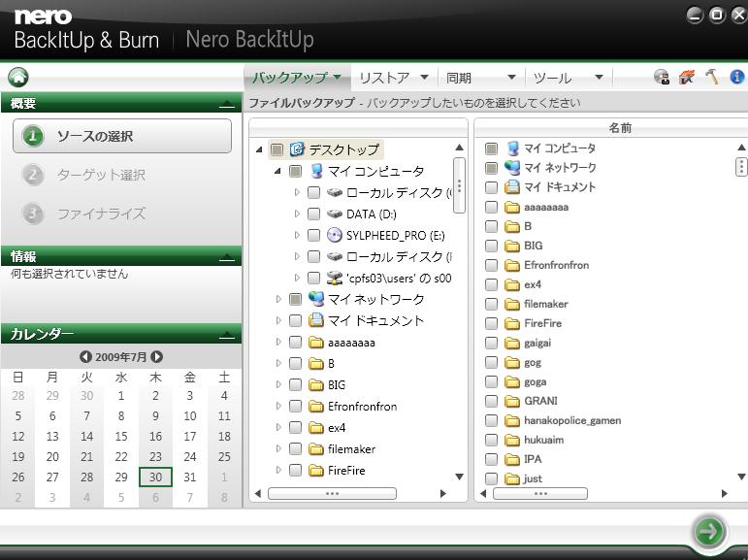The height and width of the screenshot is (560, 748).
Task: Select 'cpfs03\users' network drive icon
Action: pos(335,278)
